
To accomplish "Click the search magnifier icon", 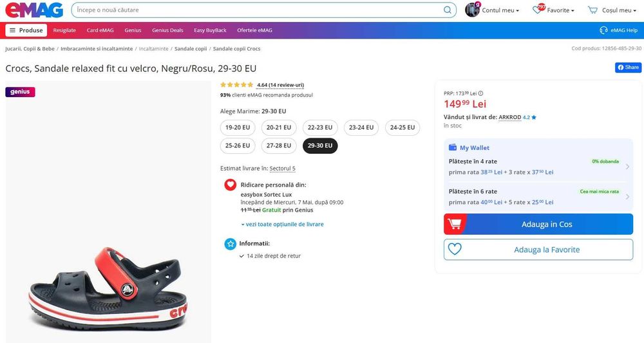I will tap(448, 10).
